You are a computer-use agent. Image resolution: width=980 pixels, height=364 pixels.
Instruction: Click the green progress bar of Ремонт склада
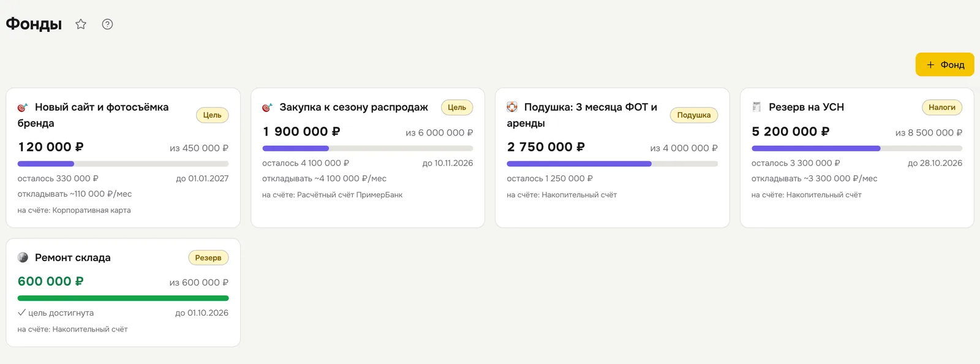pos(123,298)
